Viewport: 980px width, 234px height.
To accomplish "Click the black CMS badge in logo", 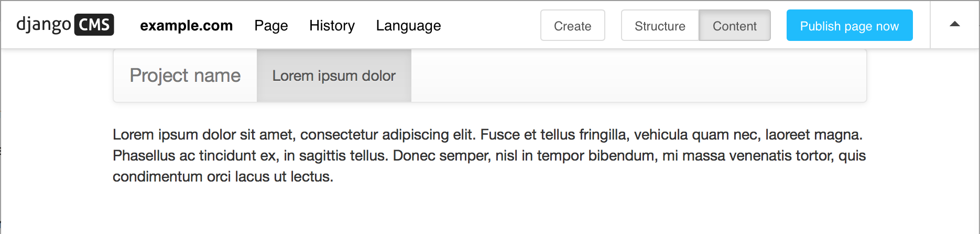I will click(x=94, y=25).
